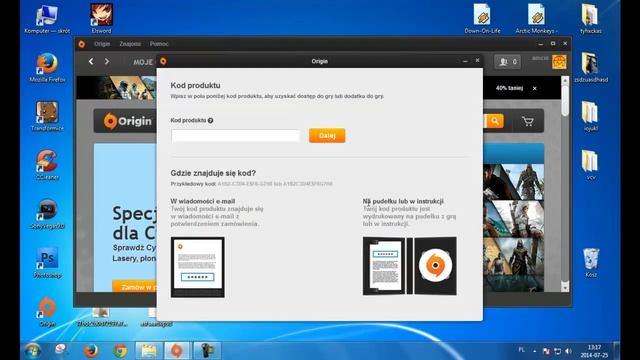The height and width of the screenshot is (360, 640).
Task: Click the PL language indicator
Action: [x=522, y=350]
